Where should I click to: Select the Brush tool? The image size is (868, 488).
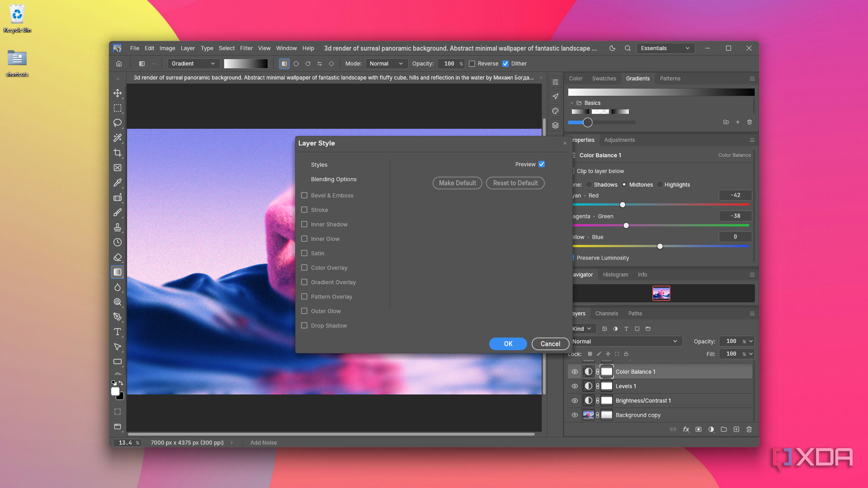click(x=118, y=212)
